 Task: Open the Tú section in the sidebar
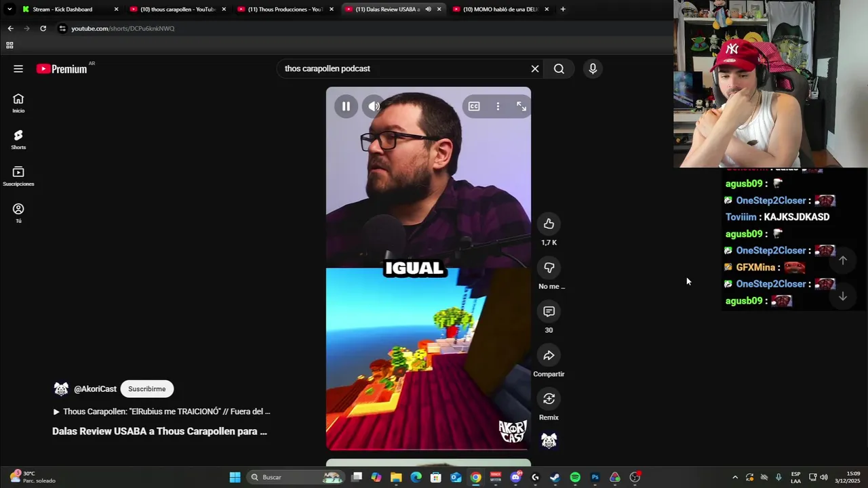tap(18, 213)
